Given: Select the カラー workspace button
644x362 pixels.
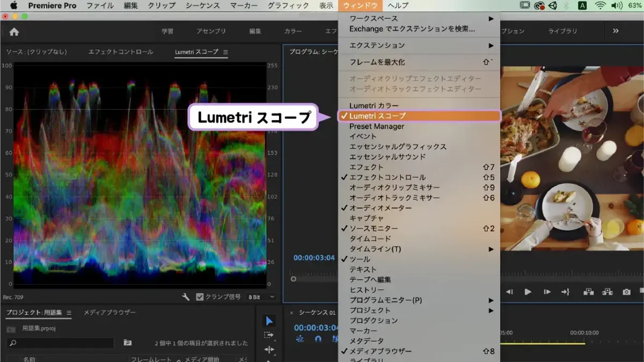Looking at the screenshot, I should tap(293, 31).
